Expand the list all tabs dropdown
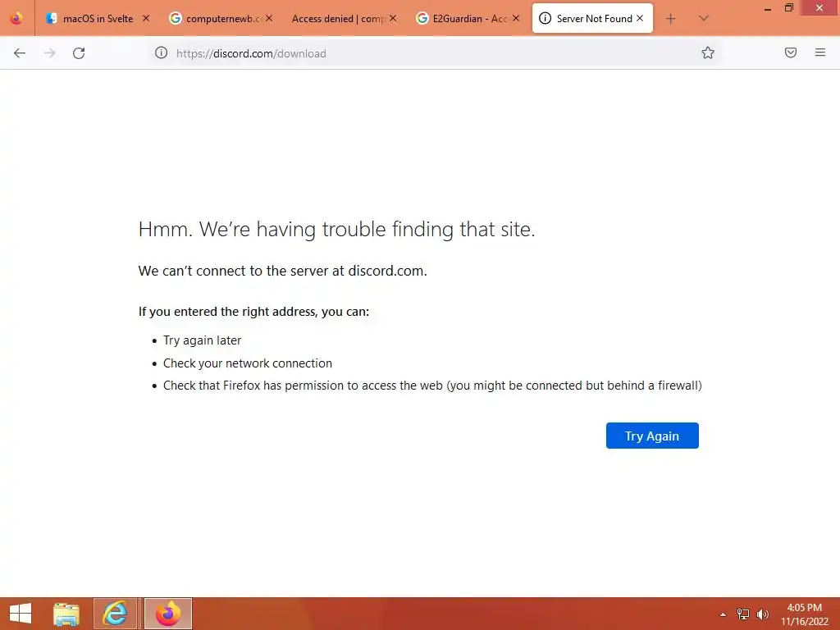This screenshot has width=840, height=630. (704, 19)
